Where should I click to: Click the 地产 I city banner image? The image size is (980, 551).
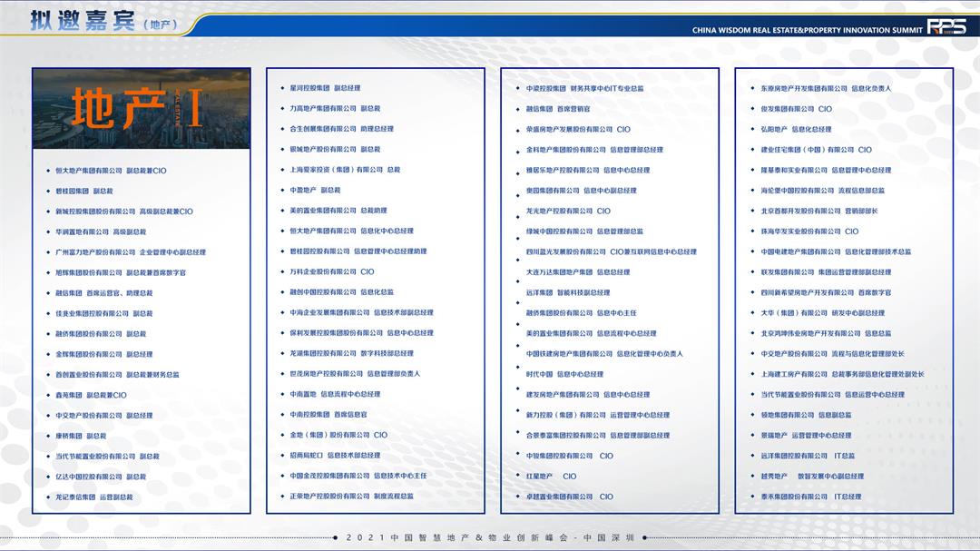click(x=142, y=109)
